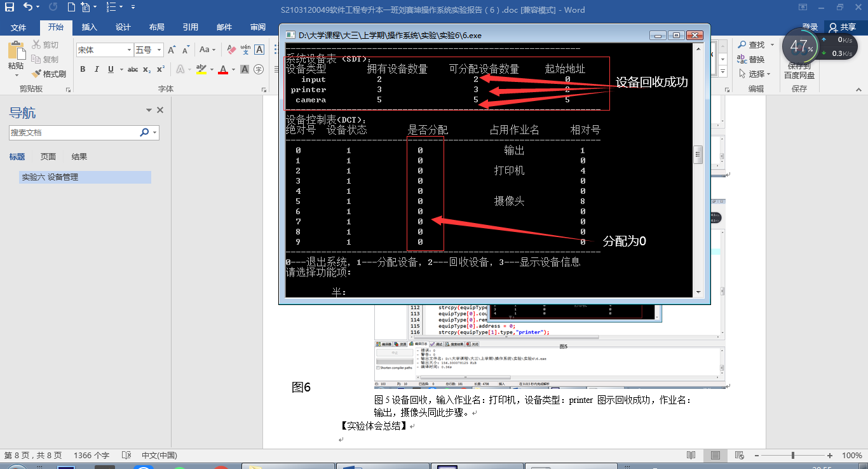Copy selection with 复制
This screenshot has width=868, height=469.
45,59
